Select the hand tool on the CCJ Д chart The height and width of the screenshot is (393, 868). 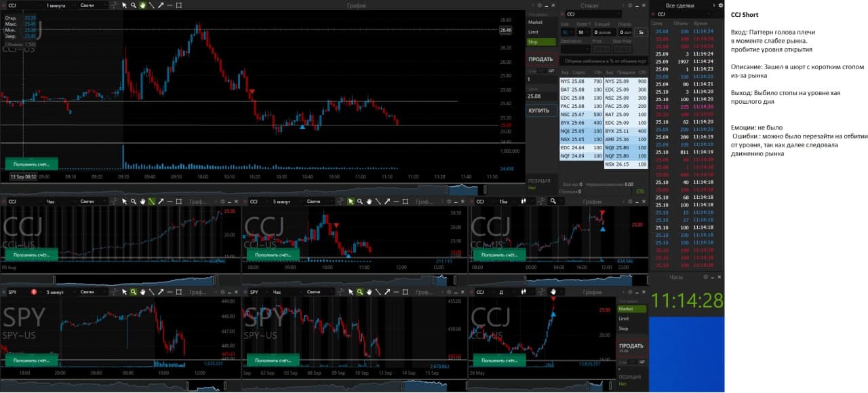tap(553, 292)
